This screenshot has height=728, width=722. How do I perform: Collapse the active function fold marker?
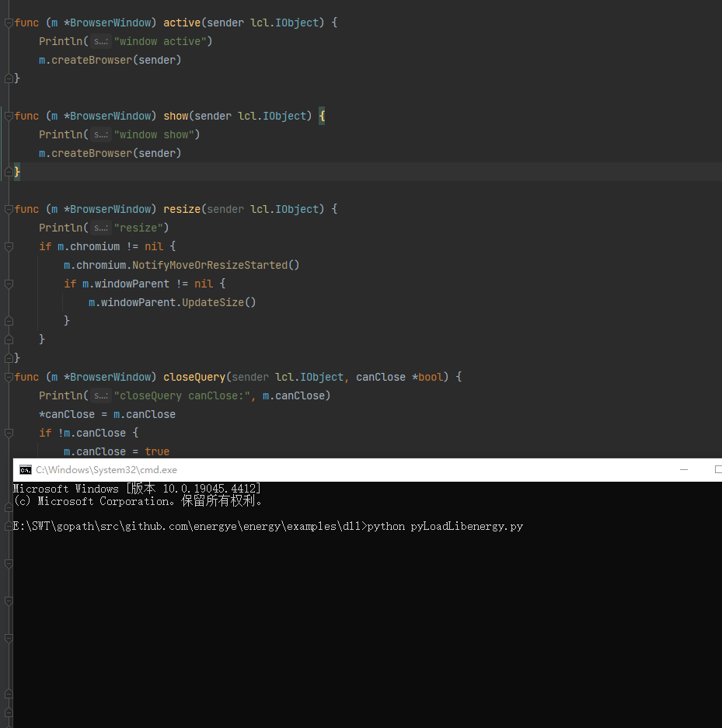click(9, 23)
